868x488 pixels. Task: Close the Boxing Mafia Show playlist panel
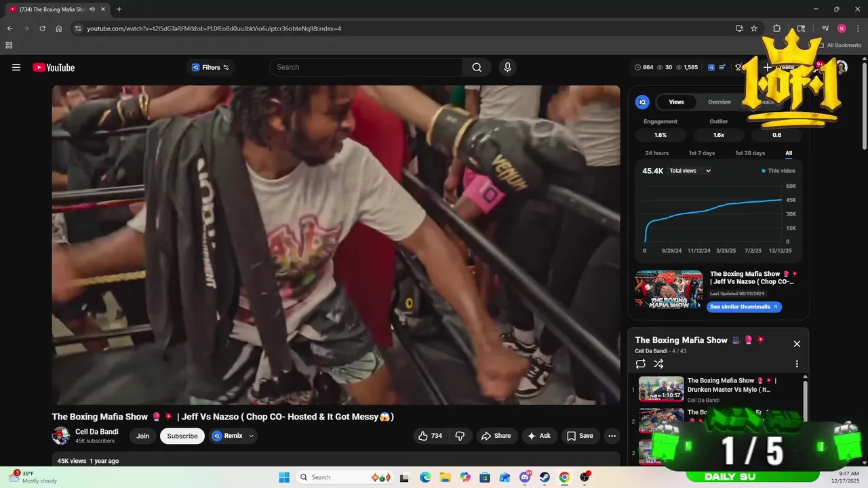pyautogui.click(x=797, y=344)
